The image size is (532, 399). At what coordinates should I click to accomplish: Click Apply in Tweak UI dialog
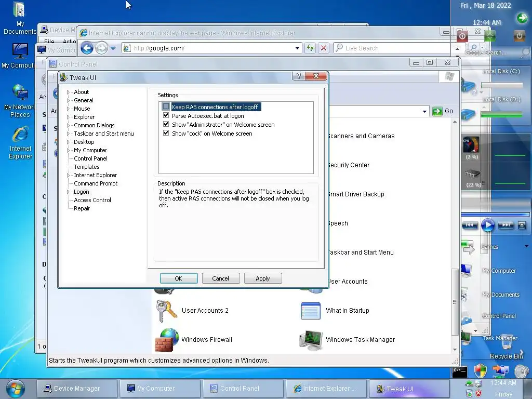pyautogui.click(x=262, y=278)
